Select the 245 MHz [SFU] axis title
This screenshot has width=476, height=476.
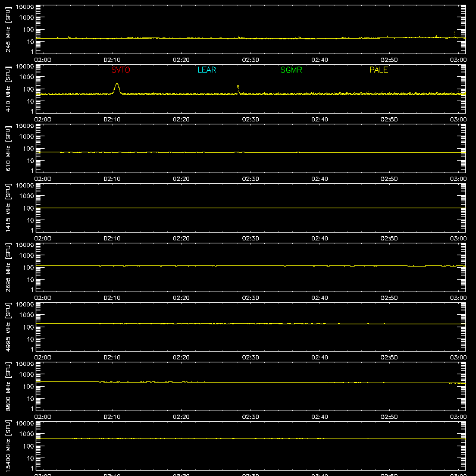pyautogui.click(x=8, y=29)
